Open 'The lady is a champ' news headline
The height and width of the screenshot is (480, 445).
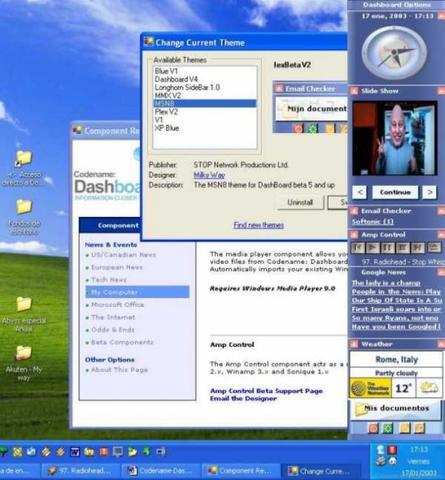[x=386, y=283]
